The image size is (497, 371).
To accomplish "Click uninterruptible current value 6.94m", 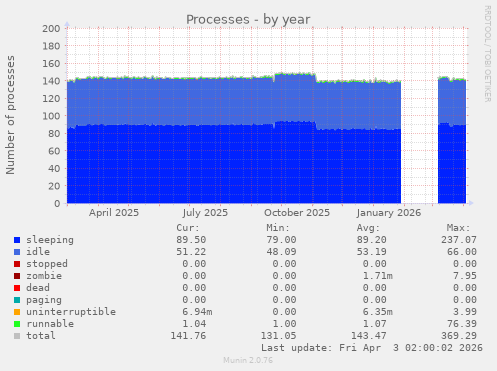I will [x=197, y=312].
